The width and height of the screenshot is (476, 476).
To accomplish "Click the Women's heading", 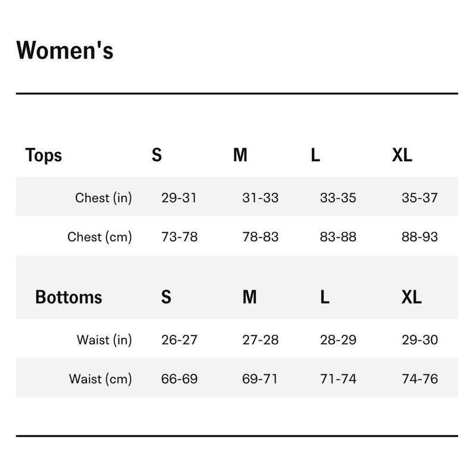I will 65,50.
